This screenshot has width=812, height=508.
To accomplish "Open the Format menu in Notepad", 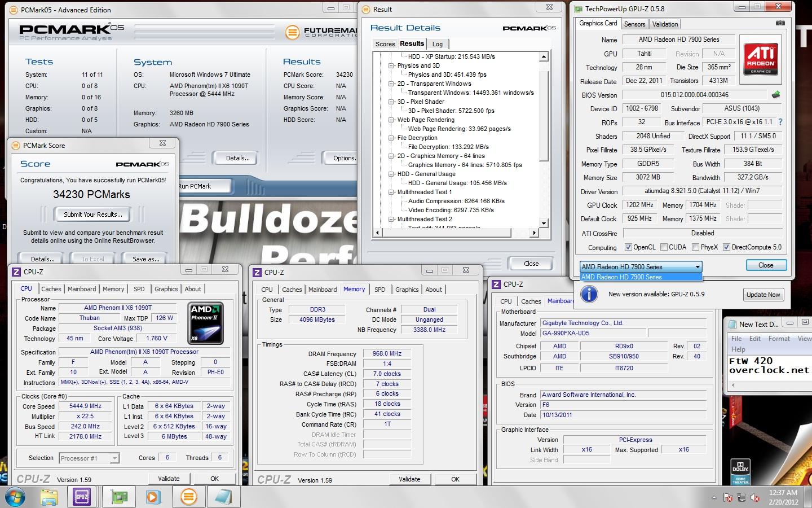I will [779, 339].
